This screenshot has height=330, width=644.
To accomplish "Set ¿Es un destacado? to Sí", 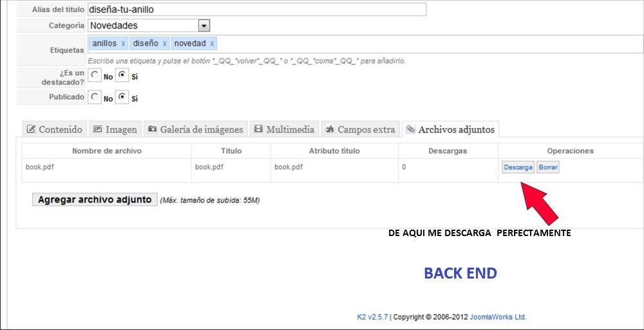I will pyautogui.click(x=122, y=75).
